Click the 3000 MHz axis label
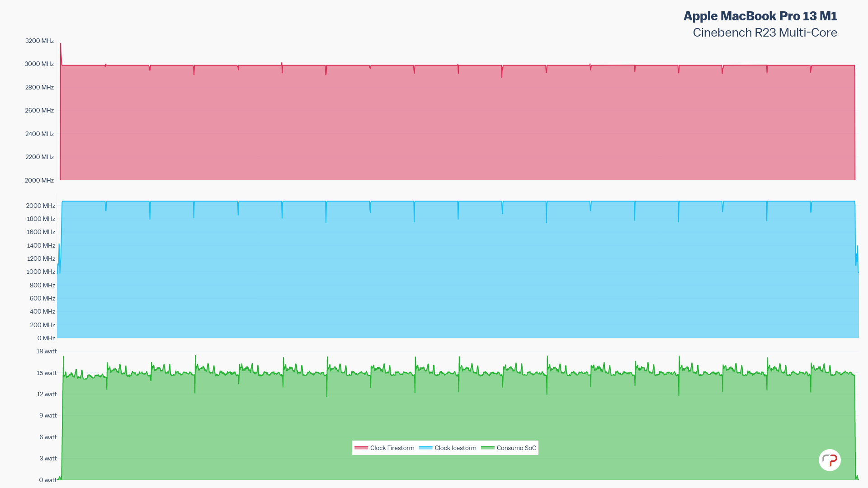The width and height of the screenshot is (868, 488). (39, 64)
